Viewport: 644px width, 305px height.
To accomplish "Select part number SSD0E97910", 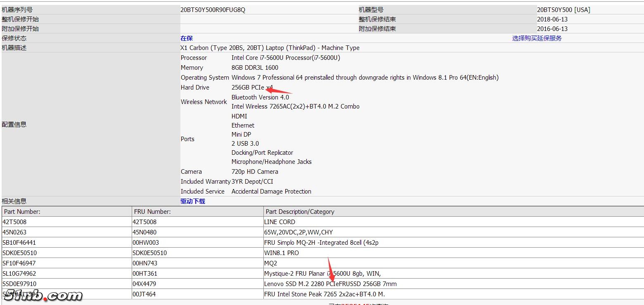I will tap(19, 284).
